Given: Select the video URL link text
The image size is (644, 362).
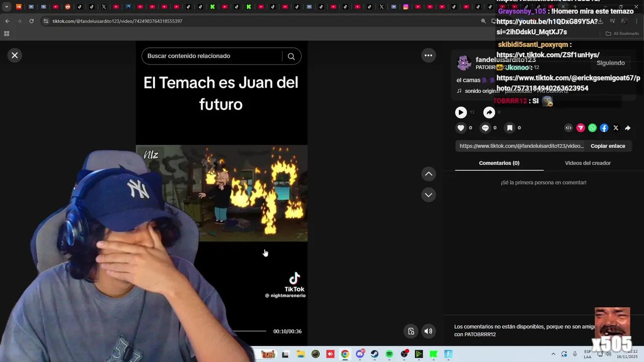Looking at the screenshot, I should 522,146.
